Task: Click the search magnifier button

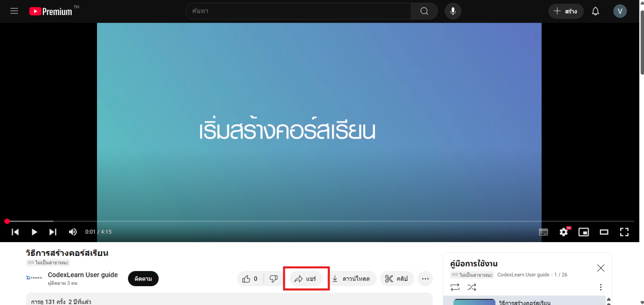Action: (424, 11)
